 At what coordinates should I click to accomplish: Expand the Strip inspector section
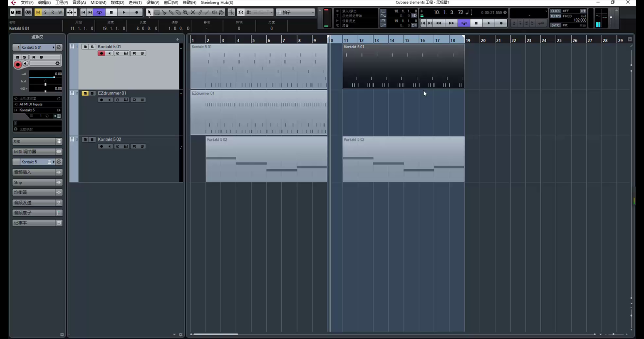(x=37, y=182)
